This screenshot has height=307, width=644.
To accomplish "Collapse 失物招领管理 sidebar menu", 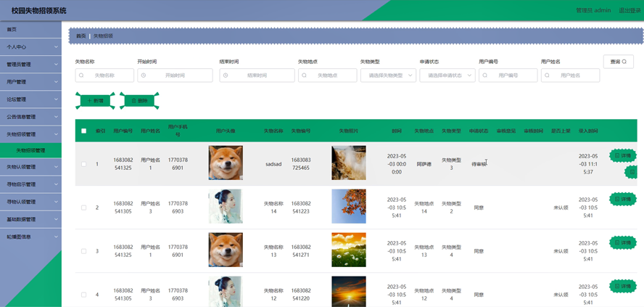I will click(30, 134).
